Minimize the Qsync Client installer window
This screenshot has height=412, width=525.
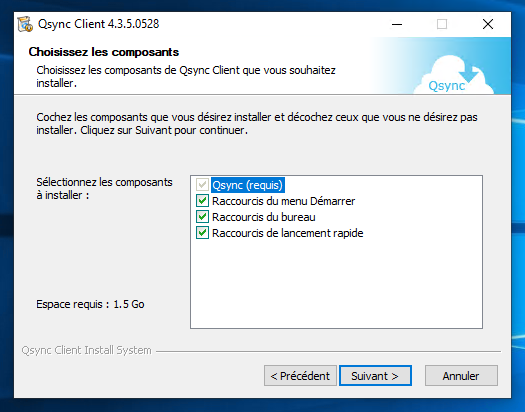pos(397,24)
